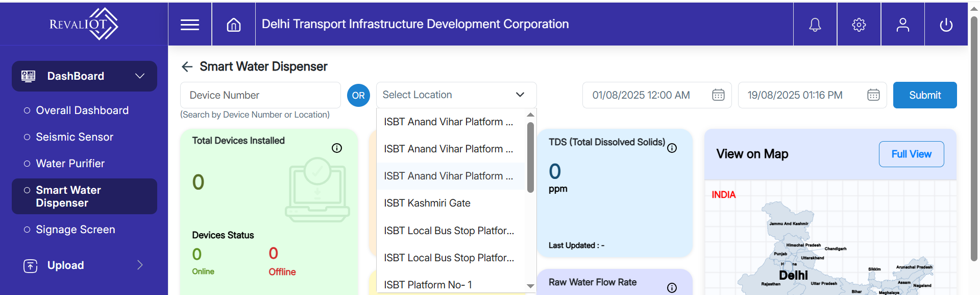The image size is (980, 295).
Task: Collapse the DashBoard sidebar section
Action: 139,76
